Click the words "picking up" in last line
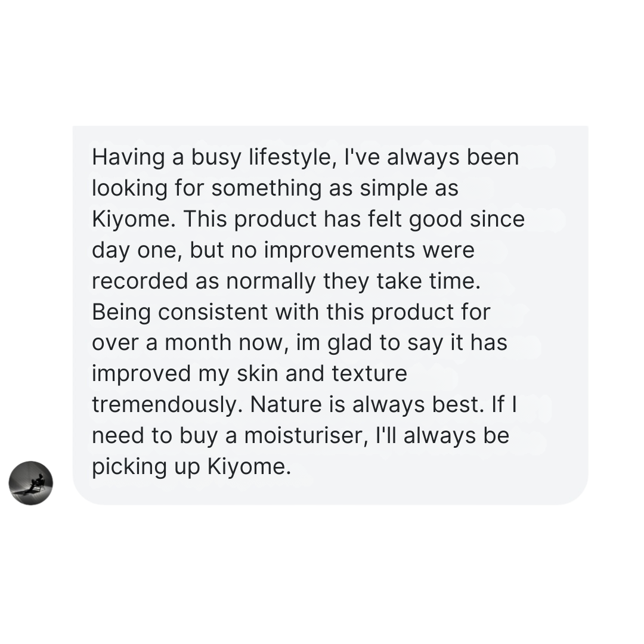This screenshot has width=644, height=644. pos(145,467)
